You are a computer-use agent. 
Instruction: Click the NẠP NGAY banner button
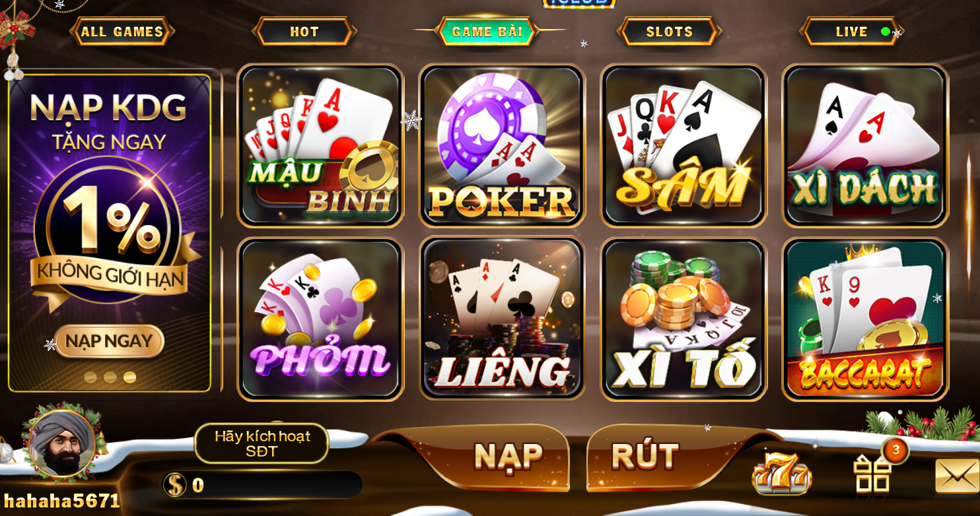(110, 341)
